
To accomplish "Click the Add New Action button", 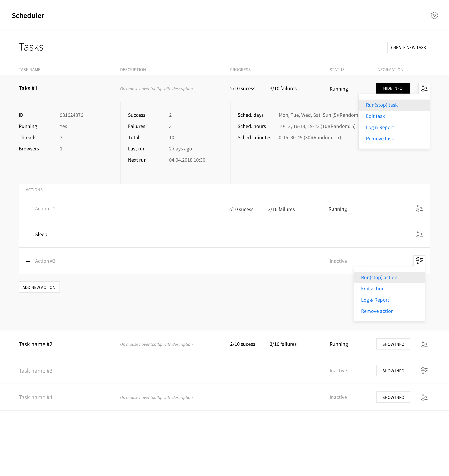I will 39,287.
